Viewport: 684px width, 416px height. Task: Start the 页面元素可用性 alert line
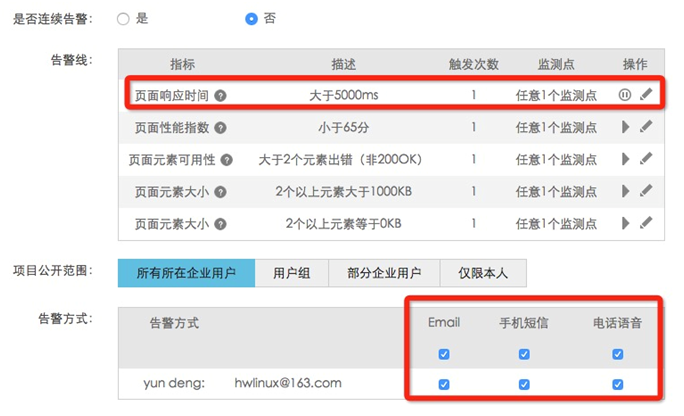click(x=626, y=159)
